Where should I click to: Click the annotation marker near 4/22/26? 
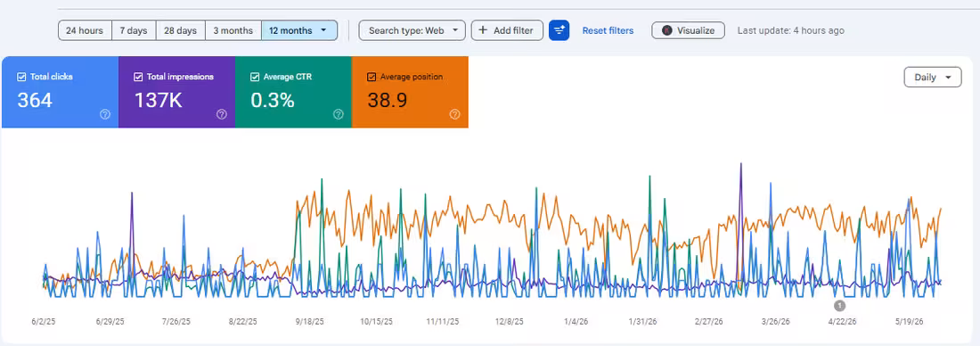839,305
